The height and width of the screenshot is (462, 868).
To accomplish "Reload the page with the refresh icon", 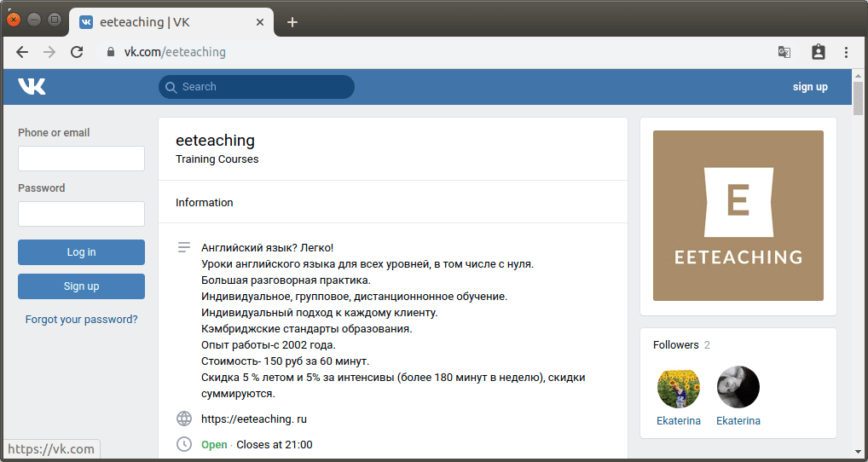I will click(77, 52).
